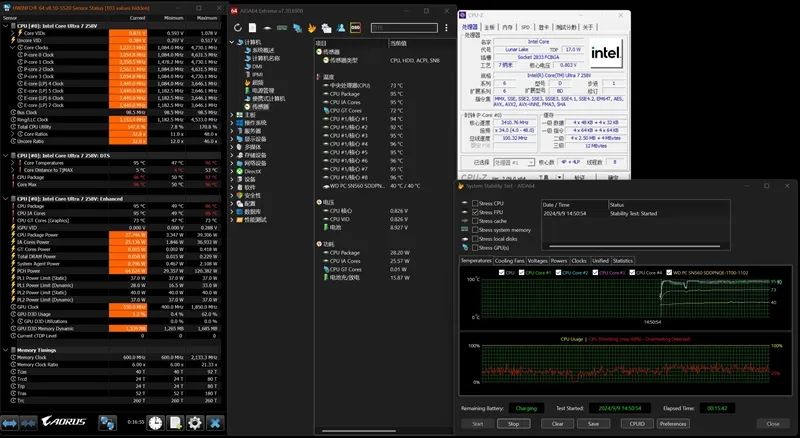
Task: Open the Powers tab
Action: [559, 260]
